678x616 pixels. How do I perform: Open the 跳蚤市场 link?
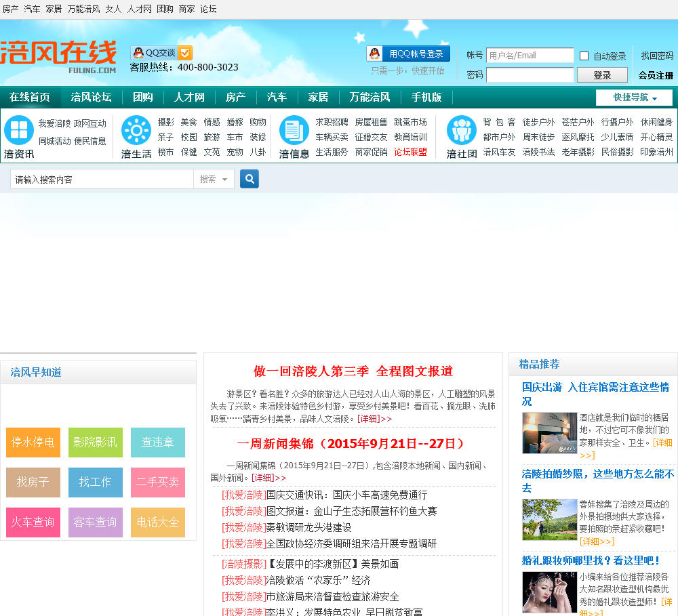point(410,123)
